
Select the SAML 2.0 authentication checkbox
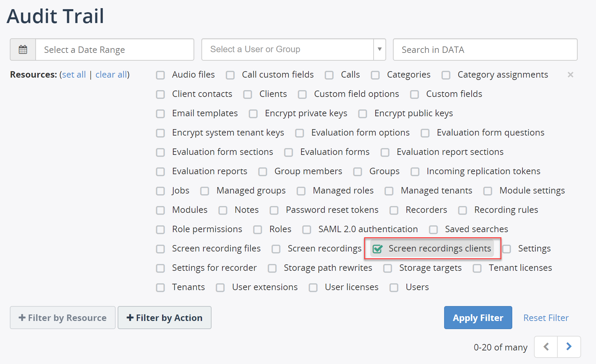[306, 229]
